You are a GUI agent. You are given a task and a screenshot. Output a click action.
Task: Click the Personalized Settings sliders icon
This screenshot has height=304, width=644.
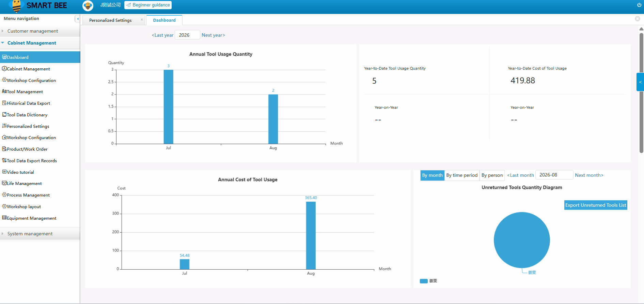pyautogui.click(x=4, y=126)
